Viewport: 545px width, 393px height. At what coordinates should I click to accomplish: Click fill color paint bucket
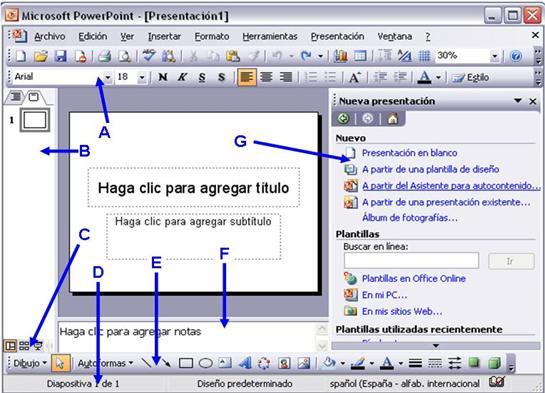coord(329,363)
